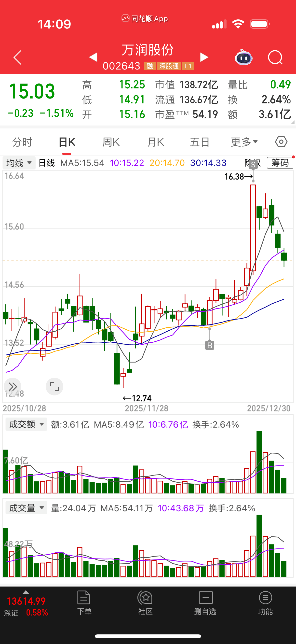Switch to 周K tab
296x644 pixels.
click(x=111, y=142)
